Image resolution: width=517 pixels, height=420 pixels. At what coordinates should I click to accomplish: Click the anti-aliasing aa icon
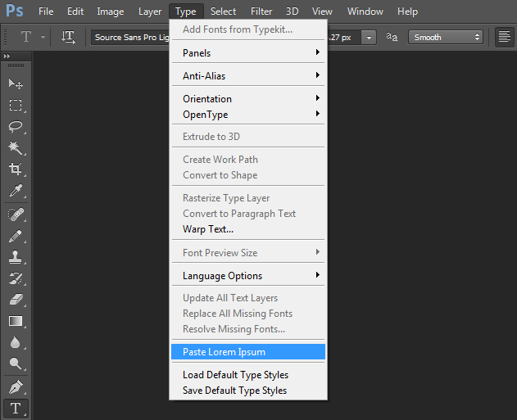[x=392, y=37]
